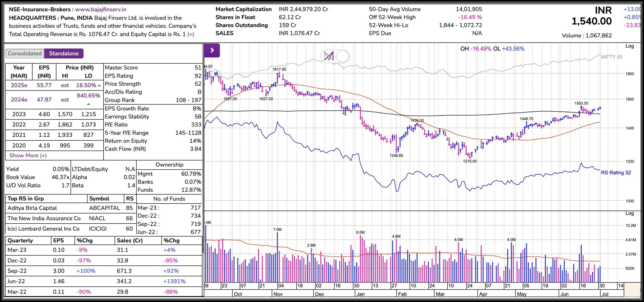Screen dimensions: 644x302
Task: Click the Mar-23 number of funds 717
Action: tap(196, 208)
